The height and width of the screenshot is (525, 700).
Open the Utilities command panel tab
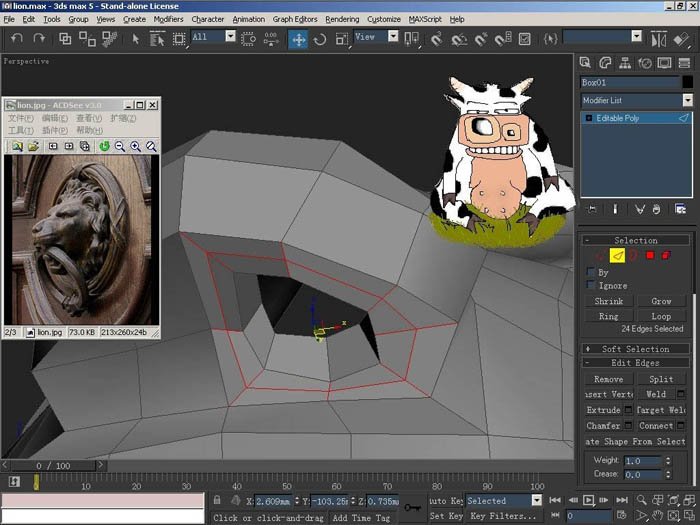[684, 62]
